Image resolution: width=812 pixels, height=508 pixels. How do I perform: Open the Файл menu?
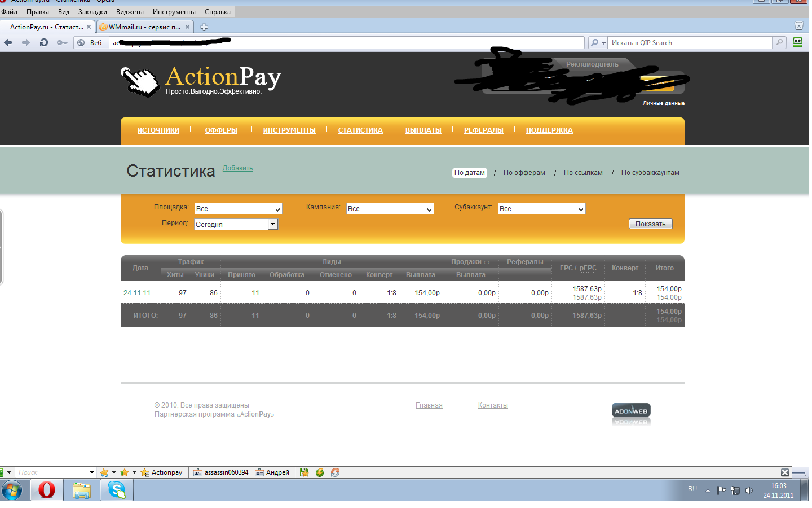10,11
